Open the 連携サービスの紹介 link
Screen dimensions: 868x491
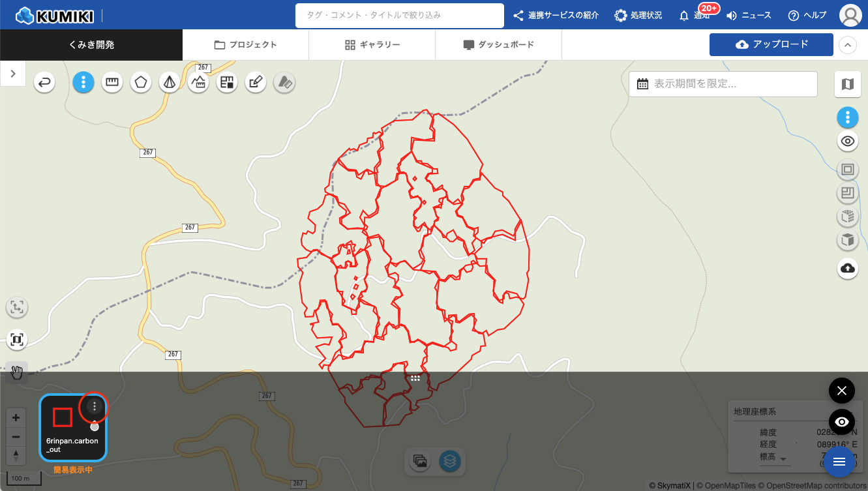[556, 15]
